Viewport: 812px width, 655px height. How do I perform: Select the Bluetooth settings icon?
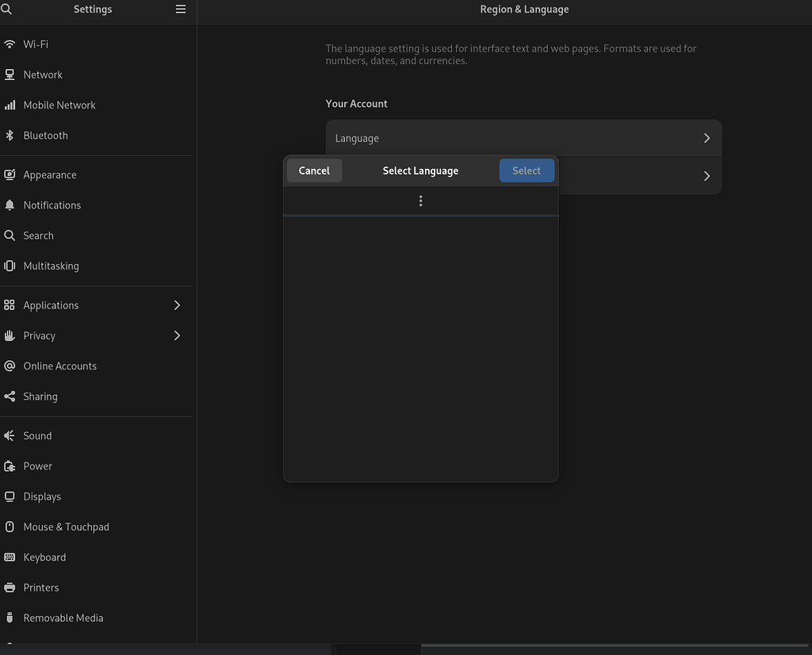[10, 135]
